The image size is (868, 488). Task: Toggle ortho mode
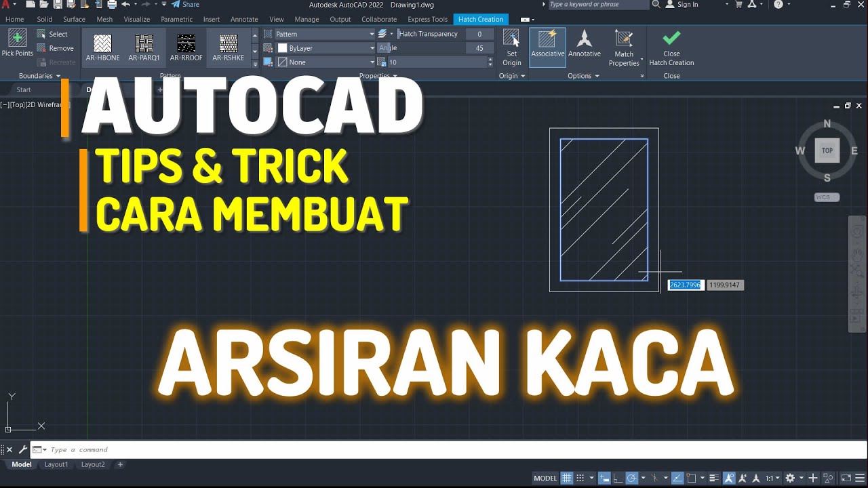click(618, 478)
